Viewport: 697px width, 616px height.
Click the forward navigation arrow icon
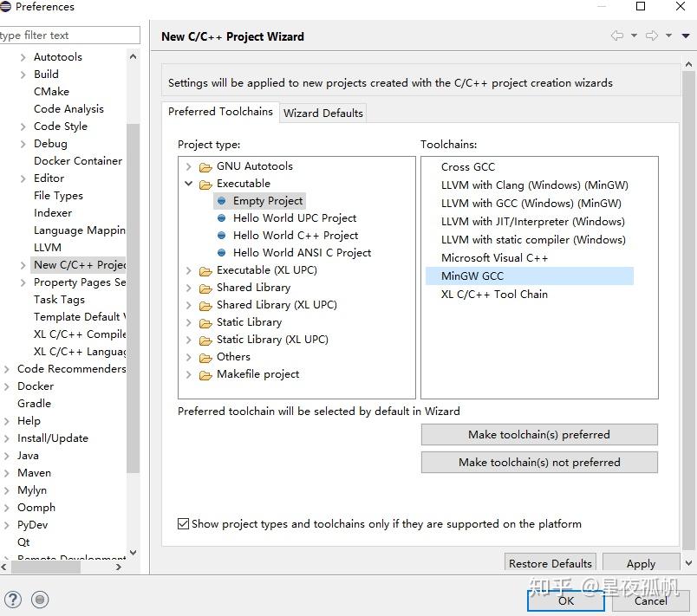click(x=651, y=36)
